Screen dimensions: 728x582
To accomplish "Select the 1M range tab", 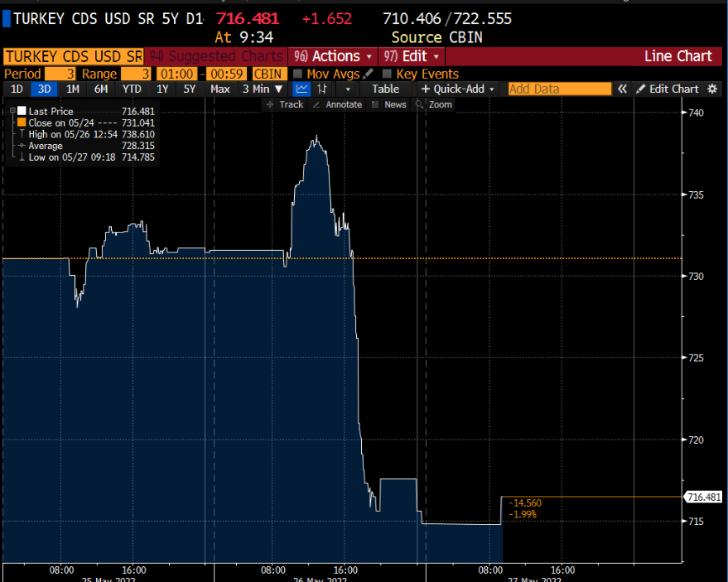I will click(72, 89).
